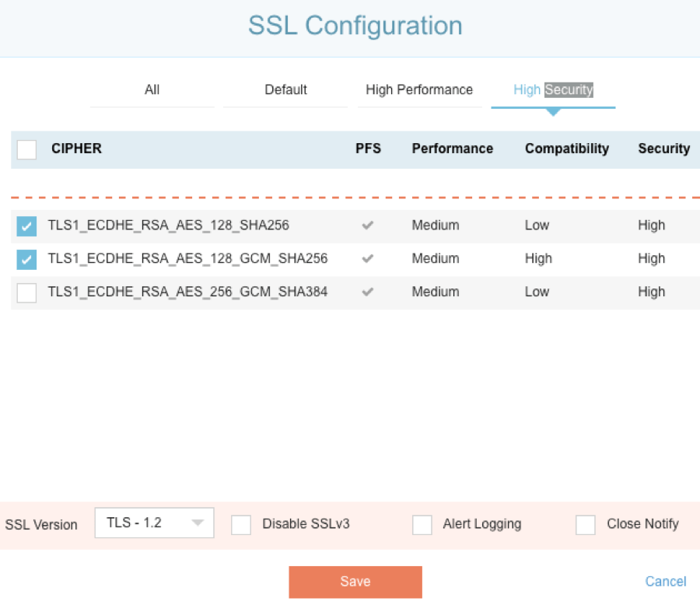Click the Compatibility column header
Viewport: 700px width, 605px height.
[x=566, y=149]
